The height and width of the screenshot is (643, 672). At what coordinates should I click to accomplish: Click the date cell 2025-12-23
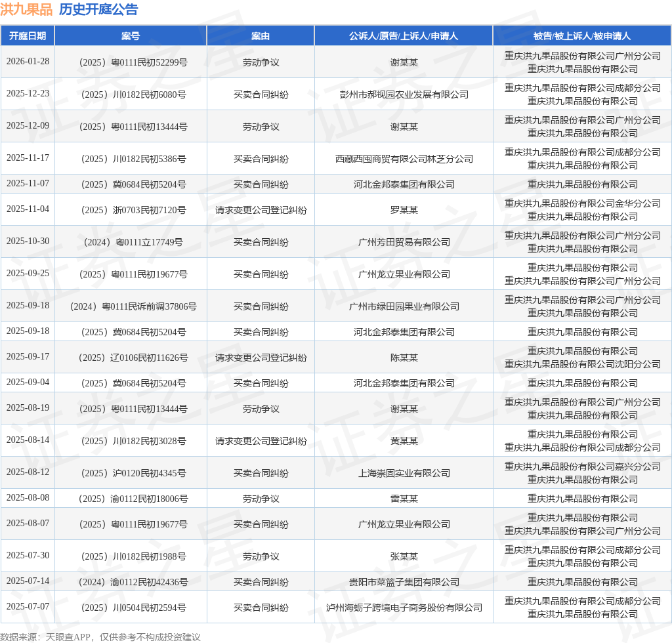click(x=28, y=93)
